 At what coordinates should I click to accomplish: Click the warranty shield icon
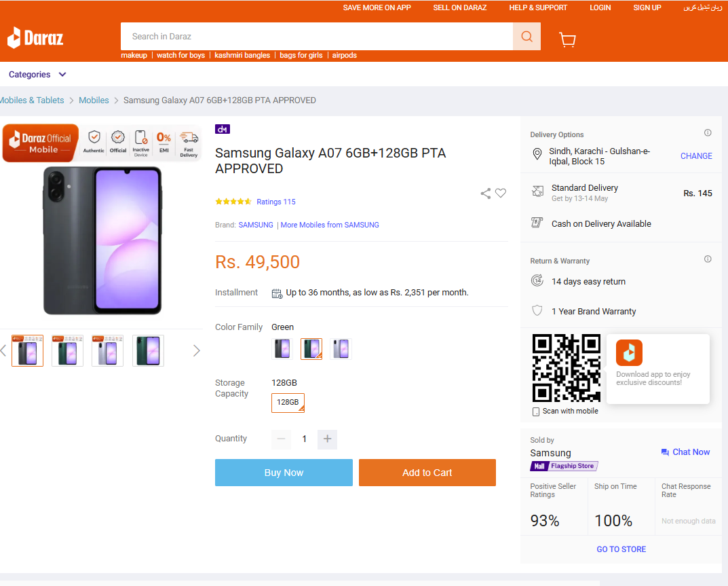[x=537, y=310]
